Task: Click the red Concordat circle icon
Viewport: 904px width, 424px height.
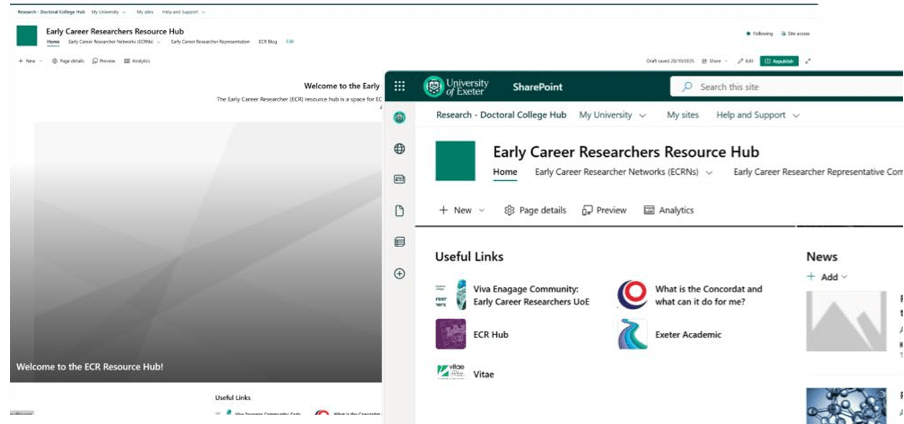Action: (632, 295)
